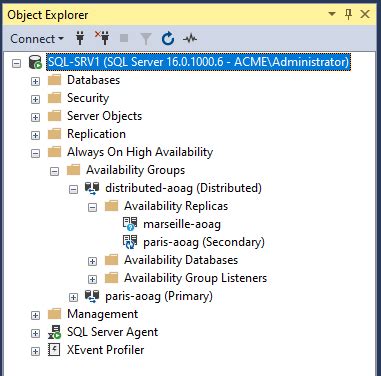This screenshot has height=376, width=381.
Task: Click the Server Objects folder icon
Action: [x=54, y=116]
